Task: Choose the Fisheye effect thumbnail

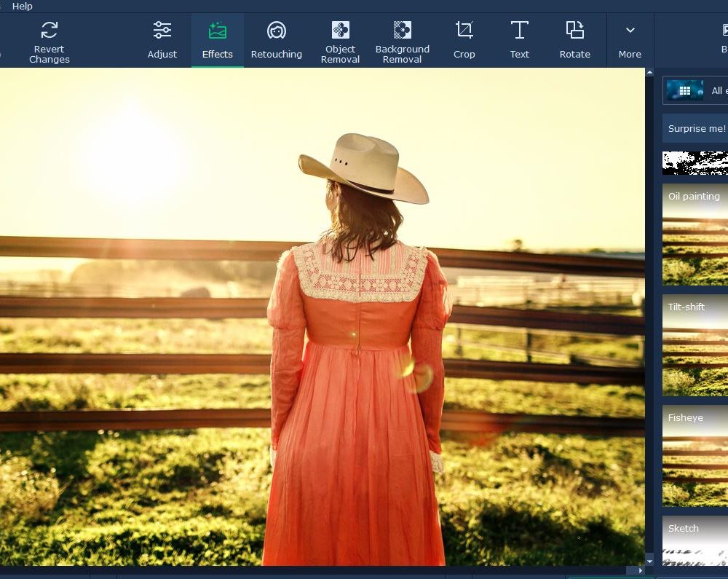Action: point(695,457)
